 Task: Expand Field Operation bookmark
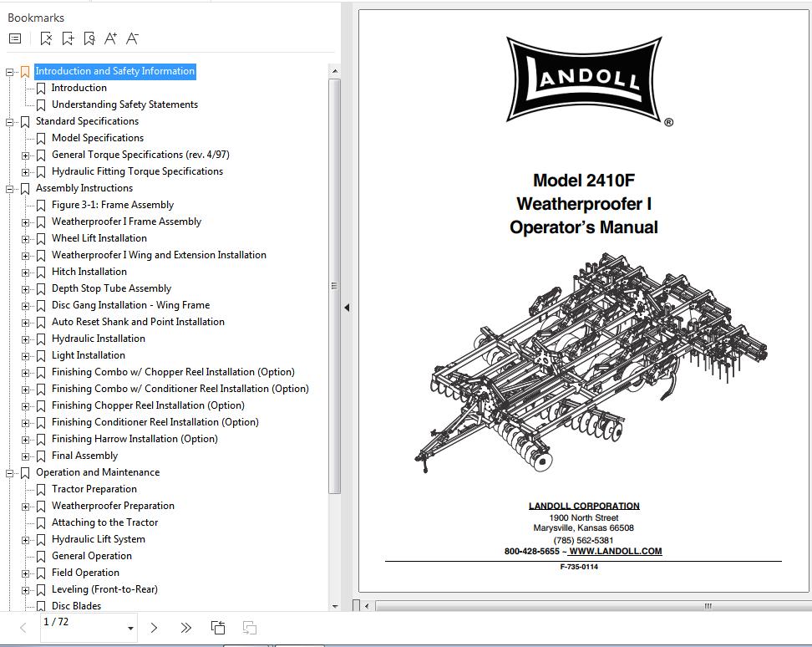25,573
